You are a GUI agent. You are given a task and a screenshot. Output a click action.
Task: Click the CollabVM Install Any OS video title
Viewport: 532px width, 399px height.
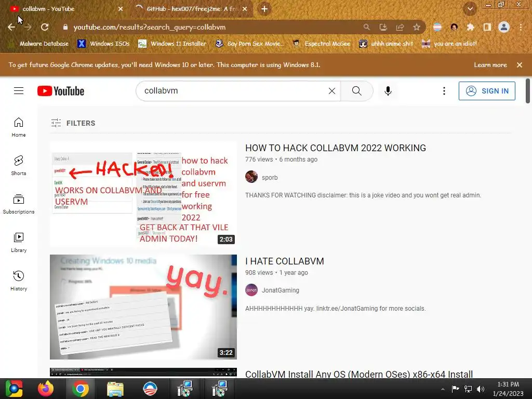(x=359, y=374)
